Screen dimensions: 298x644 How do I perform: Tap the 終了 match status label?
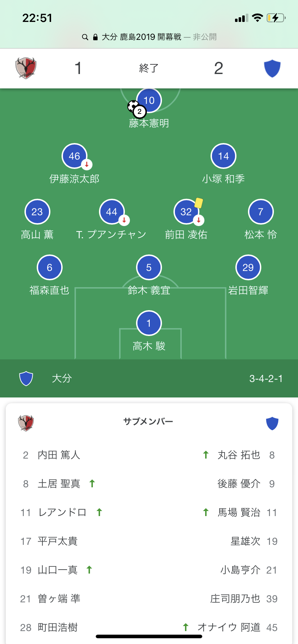point(149,68)
